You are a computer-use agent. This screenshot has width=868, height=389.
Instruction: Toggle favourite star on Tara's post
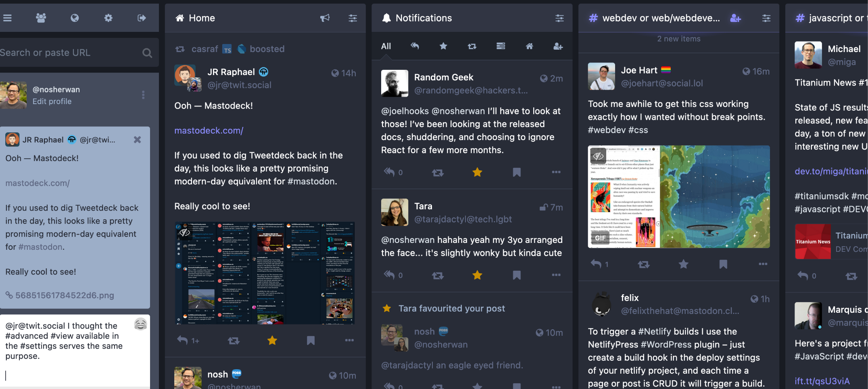[477, 275]
